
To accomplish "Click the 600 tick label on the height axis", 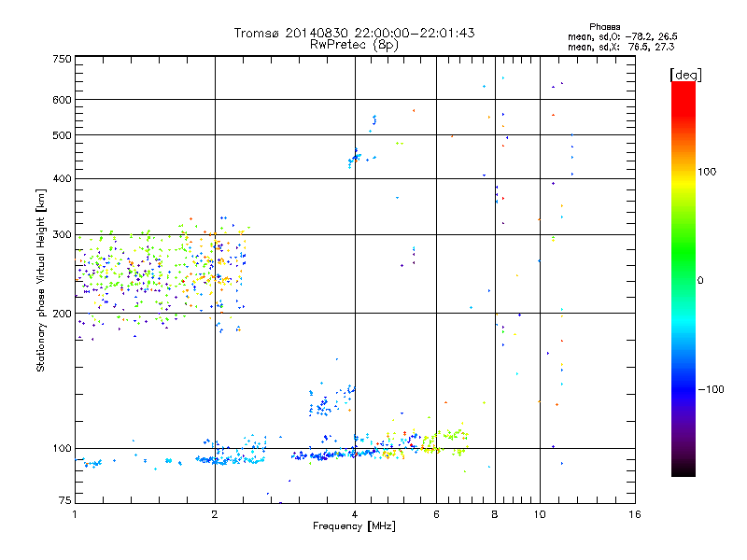I will coord(62,100).
